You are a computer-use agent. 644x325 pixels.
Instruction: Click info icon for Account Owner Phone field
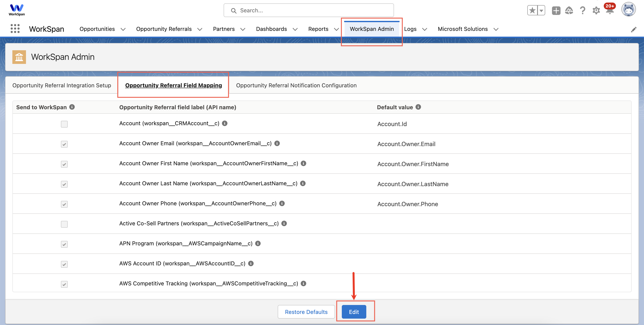point(282,203)
